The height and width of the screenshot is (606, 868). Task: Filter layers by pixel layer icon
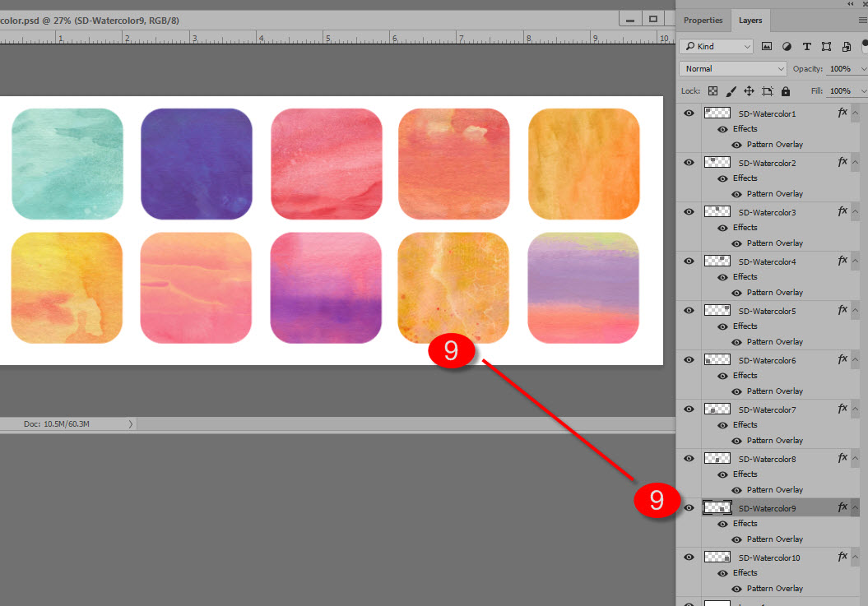pyautogui.click(x=767, y=47)
